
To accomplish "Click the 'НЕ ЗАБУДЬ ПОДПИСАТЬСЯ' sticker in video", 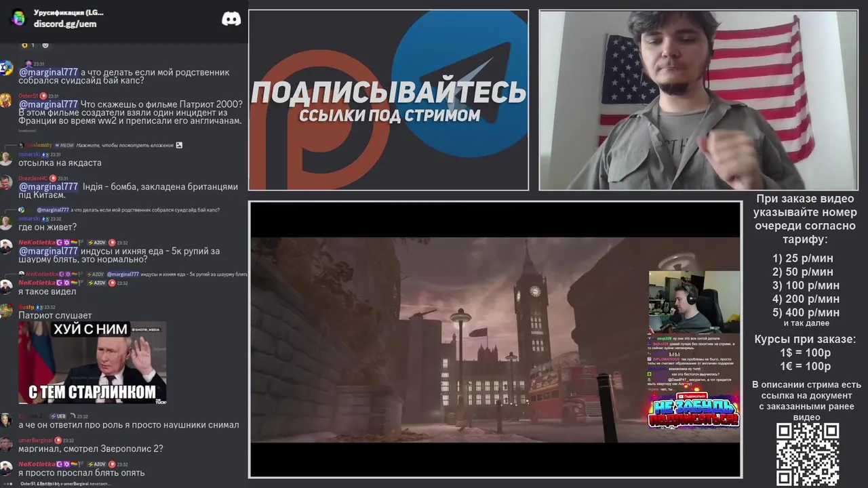I will pos(693,412).
